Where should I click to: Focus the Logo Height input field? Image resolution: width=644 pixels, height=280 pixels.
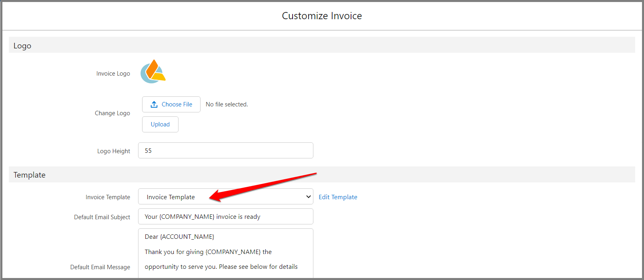[225, 151]
